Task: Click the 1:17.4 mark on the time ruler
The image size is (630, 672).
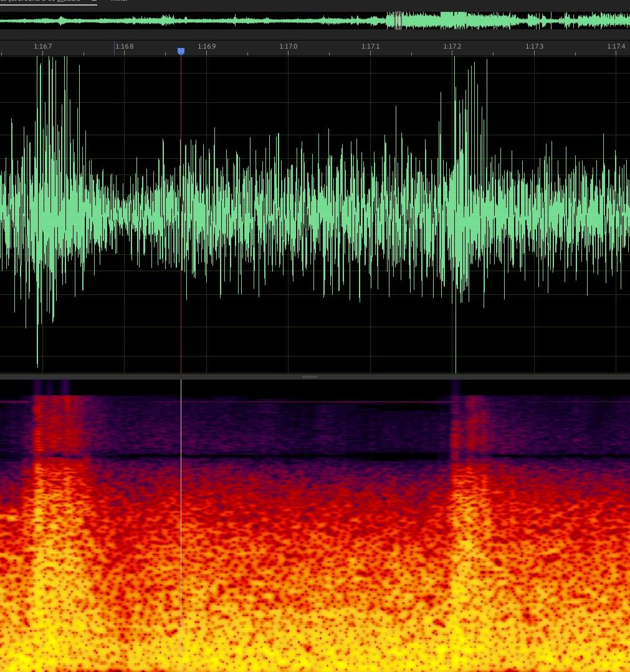Action: coord(616,47)
